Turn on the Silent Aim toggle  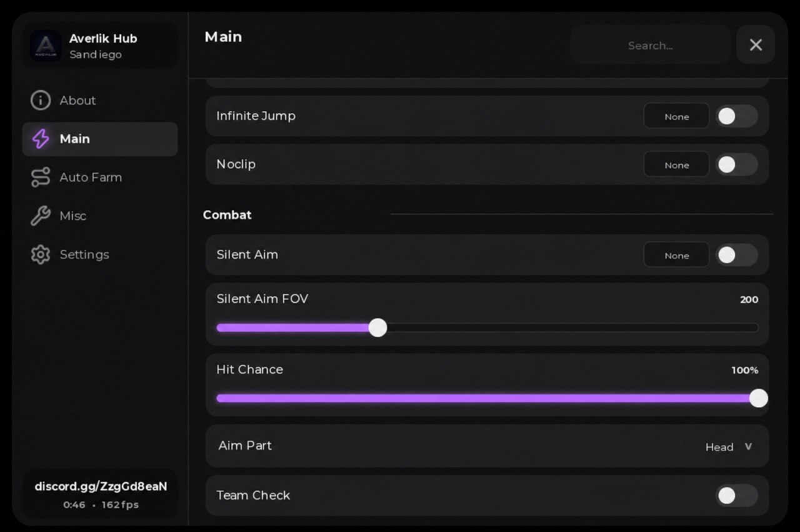(736, 255)
